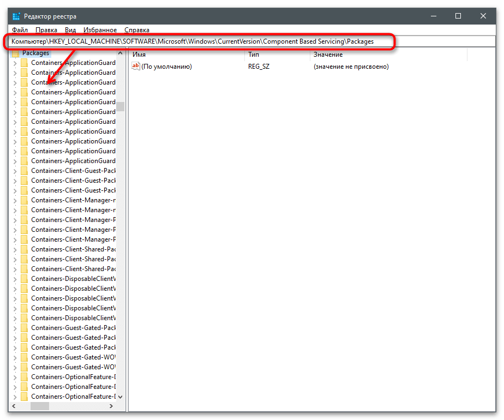504x420 pixels.
Task: Click the Registry Editor icon in title bar
Action: tap(16, 16)
